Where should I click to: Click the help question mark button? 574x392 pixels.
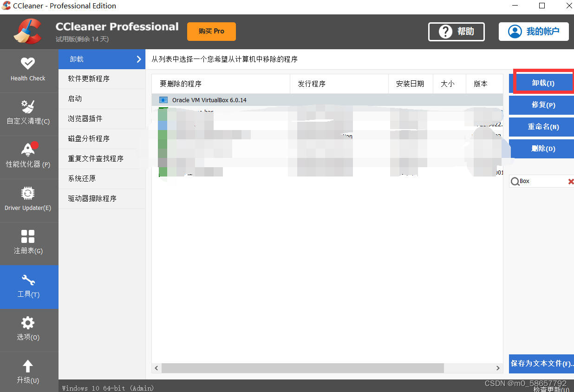456,32
